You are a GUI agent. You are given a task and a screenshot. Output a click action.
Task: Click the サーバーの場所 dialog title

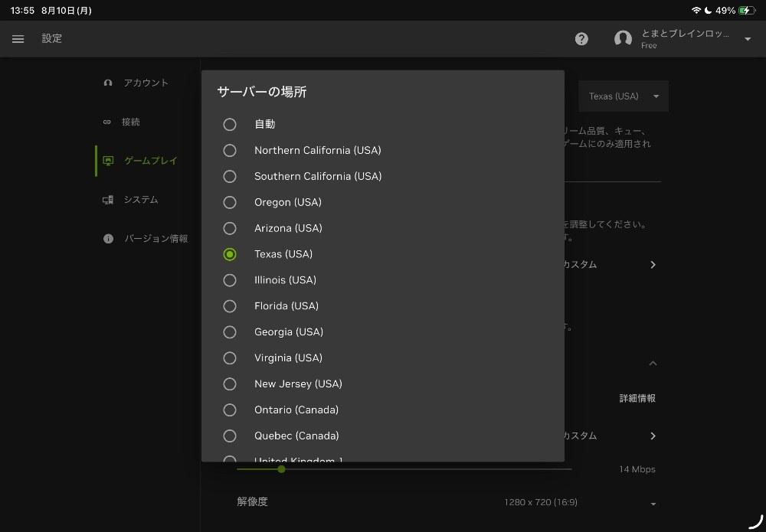pos(262,92)
